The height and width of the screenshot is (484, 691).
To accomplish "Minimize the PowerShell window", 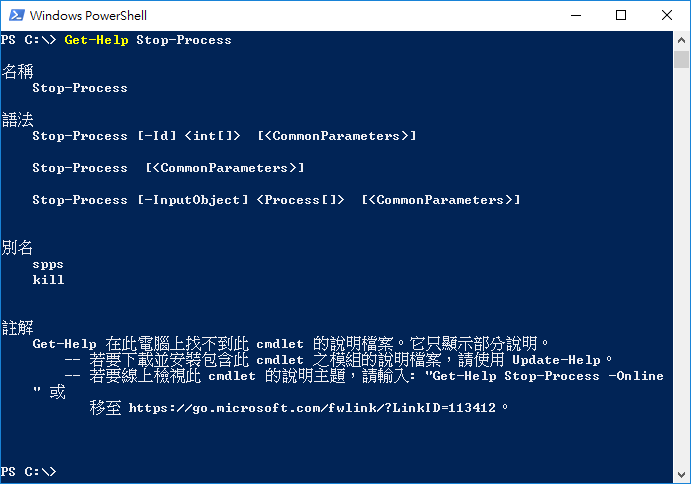I will (x=576, y=15).
